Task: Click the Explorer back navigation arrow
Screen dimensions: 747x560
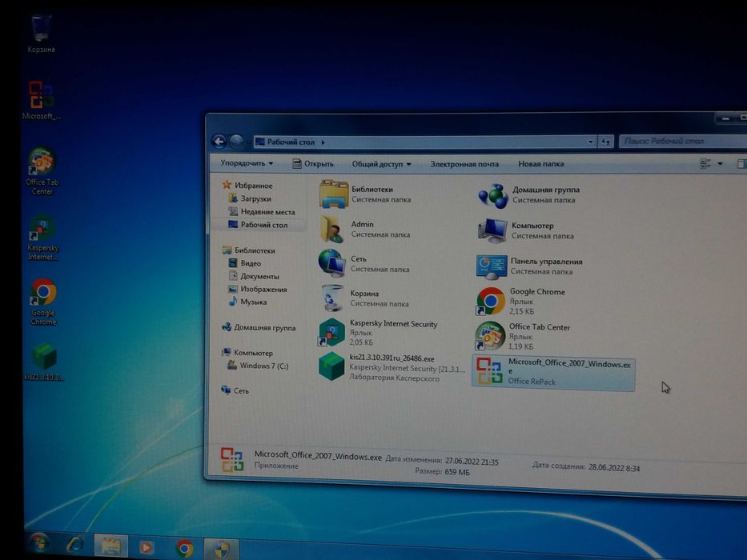Action: coord(219,142)
